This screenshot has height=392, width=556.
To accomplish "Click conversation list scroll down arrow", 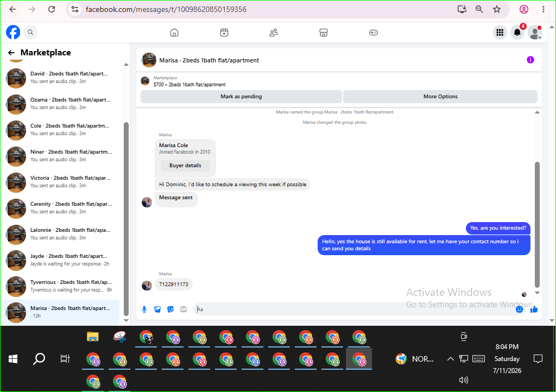I will click(126, 320).
